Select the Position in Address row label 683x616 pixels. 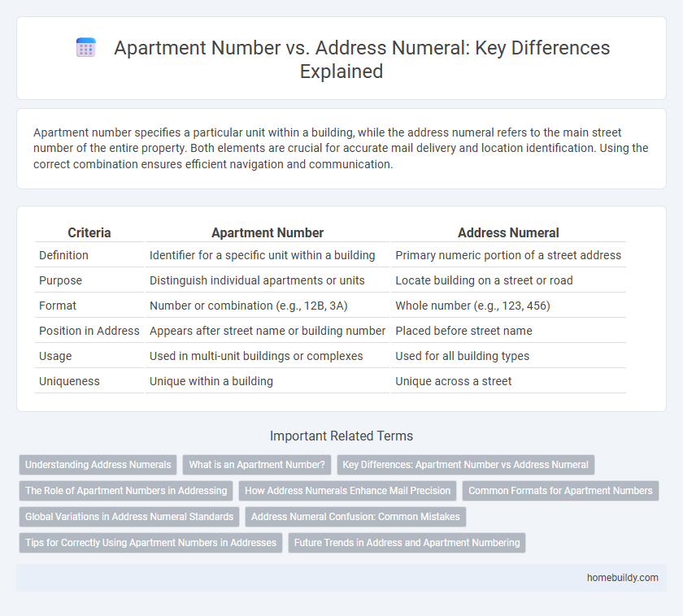[89, 331]
